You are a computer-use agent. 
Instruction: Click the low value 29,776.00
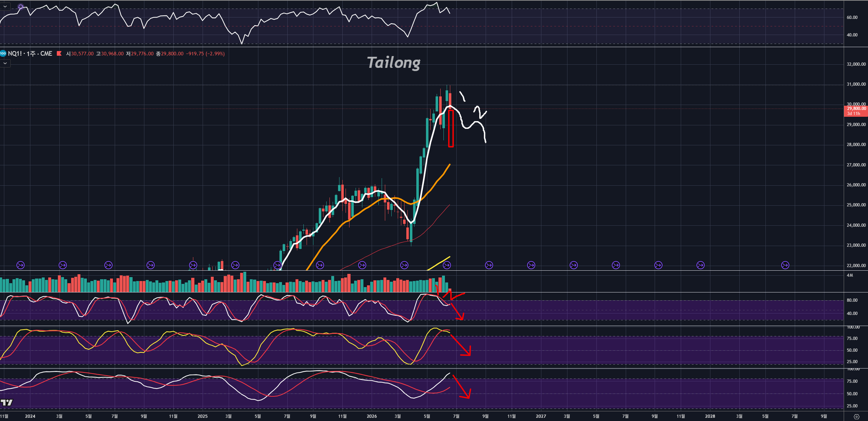(x=142, y=54)
